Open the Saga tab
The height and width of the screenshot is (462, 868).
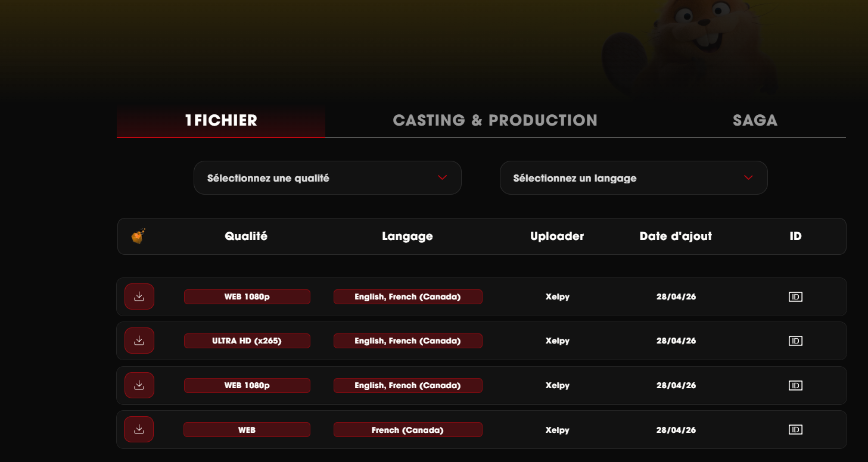755,120
